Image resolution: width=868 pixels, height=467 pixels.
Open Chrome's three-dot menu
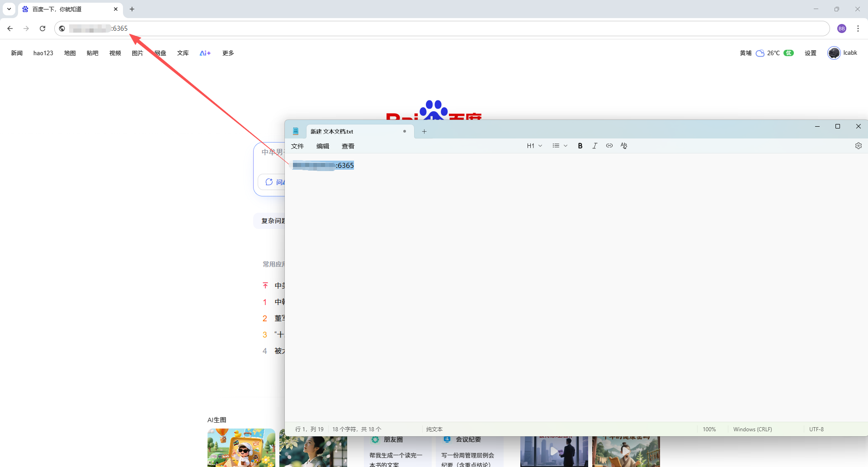858,29
